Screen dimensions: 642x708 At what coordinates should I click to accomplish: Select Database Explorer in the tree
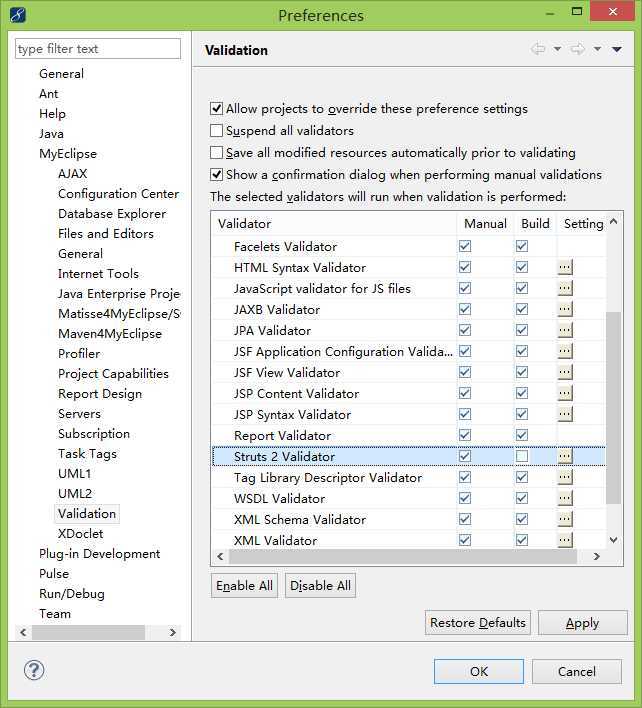(112, 214)
